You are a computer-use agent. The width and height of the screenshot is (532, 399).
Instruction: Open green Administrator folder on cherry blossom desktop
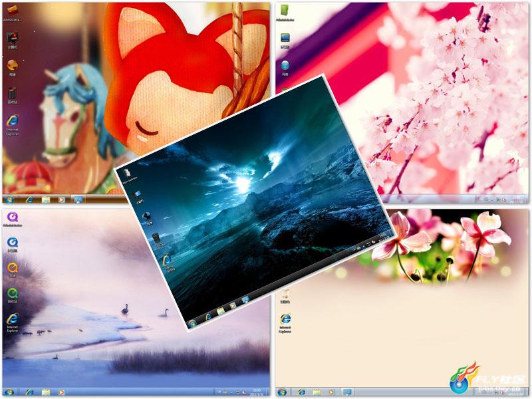coord(285,13)
